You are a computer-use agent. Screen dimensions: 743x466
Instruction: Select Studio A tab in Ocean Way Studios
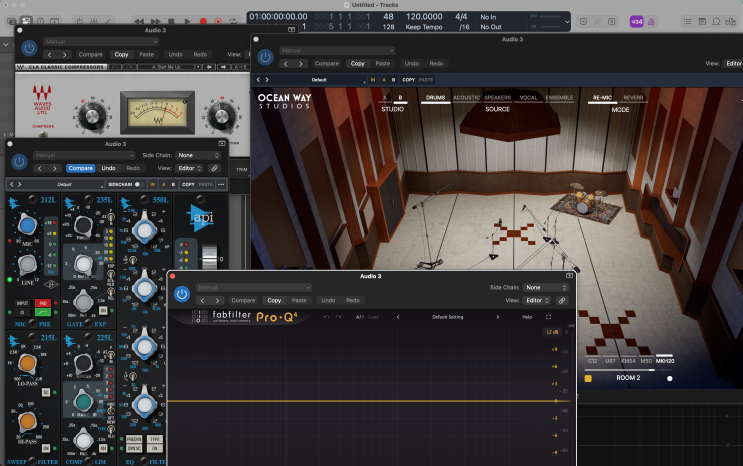[385, 98]
